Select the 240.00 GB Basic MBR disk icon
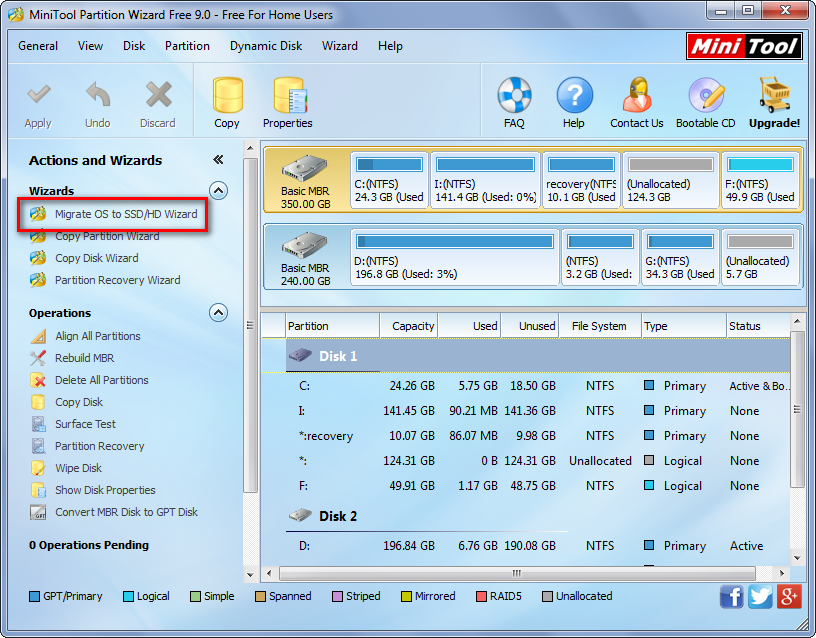The width and height of the screenshot is (816, 638). [x=305, y=245]
